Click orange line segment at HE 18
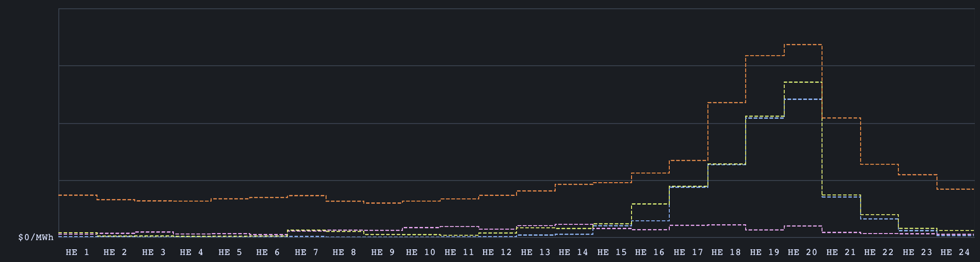Viewport: 980px width, 262px height. [726, 103]
